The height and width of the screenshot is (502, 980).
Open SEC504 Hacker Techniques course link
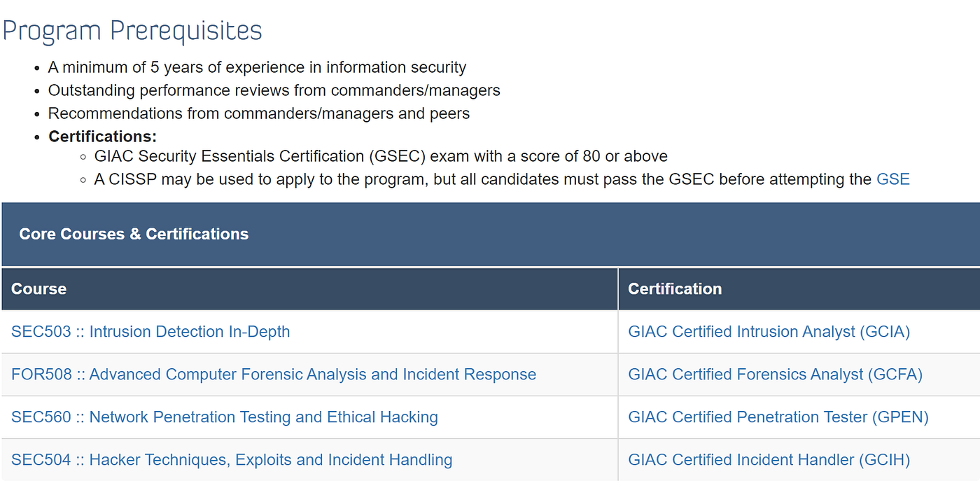point(232,460)
